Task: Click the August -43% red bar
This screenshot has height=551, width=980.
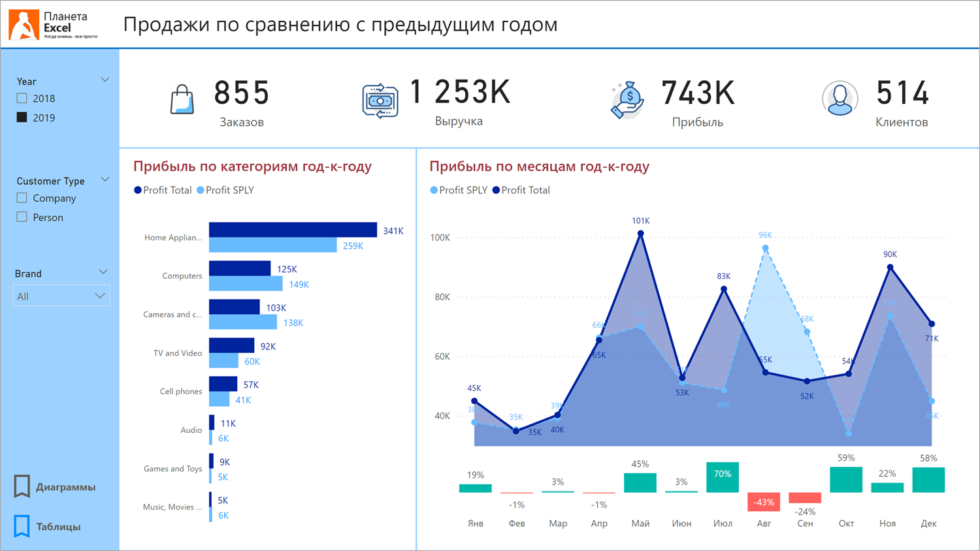Action: (763, 501)
